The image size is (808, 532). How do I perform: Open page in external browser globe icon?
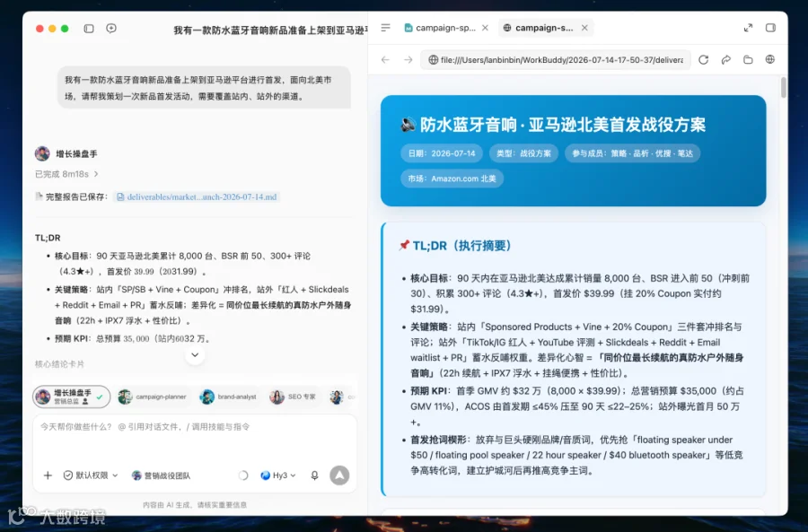click(770, 60)
